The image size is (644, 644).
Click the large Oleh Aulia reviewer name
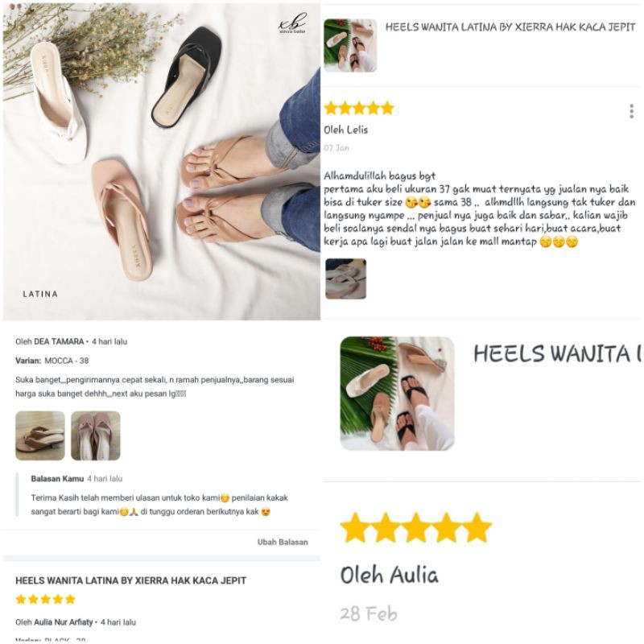point(389,575)
